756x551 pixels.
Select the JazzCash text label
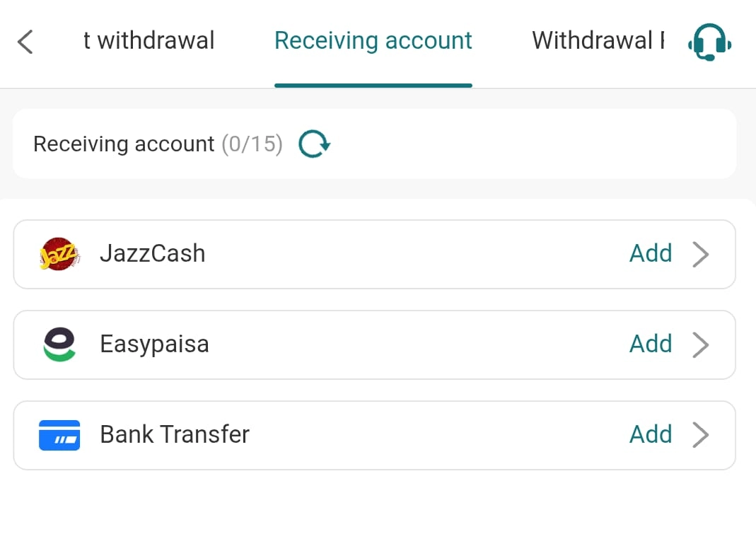pyautogui.click(x=152, y=253)
